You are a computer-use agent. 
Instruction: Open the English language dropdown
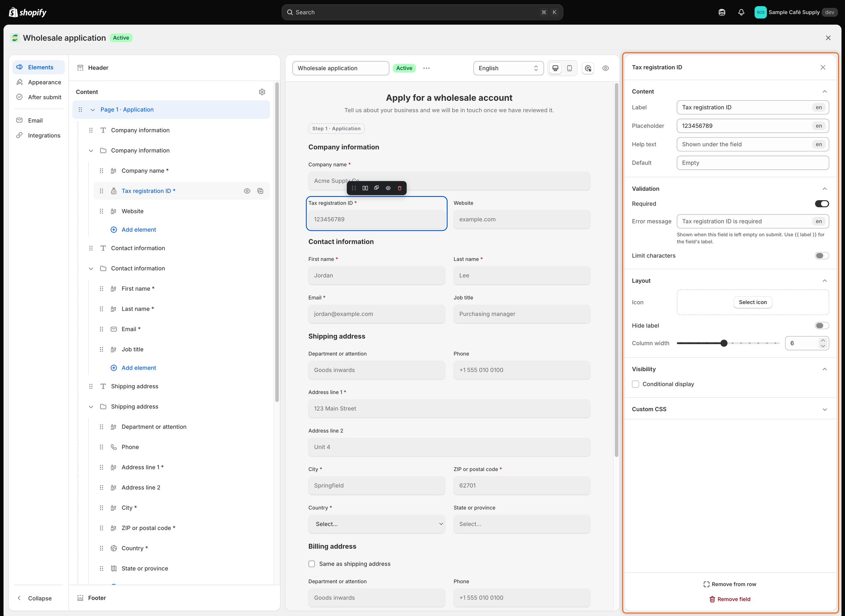[x=508, y=68]
